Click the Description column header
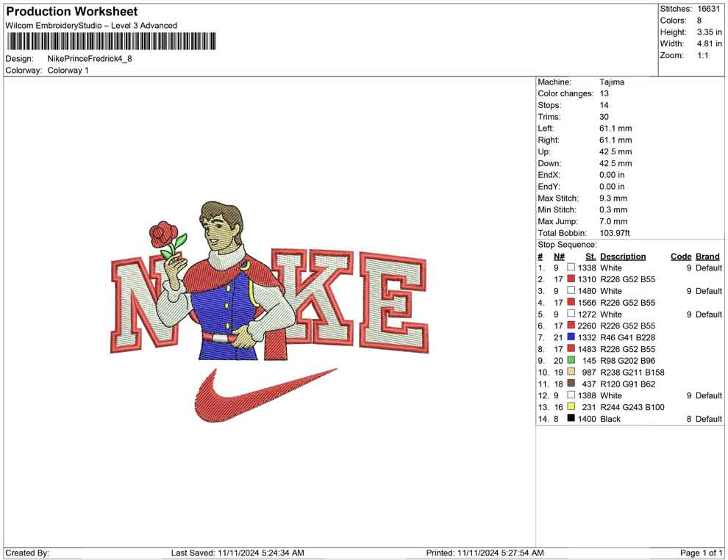Screen dimensions: 728x560 pyautogui.click(x=623, y=256)
